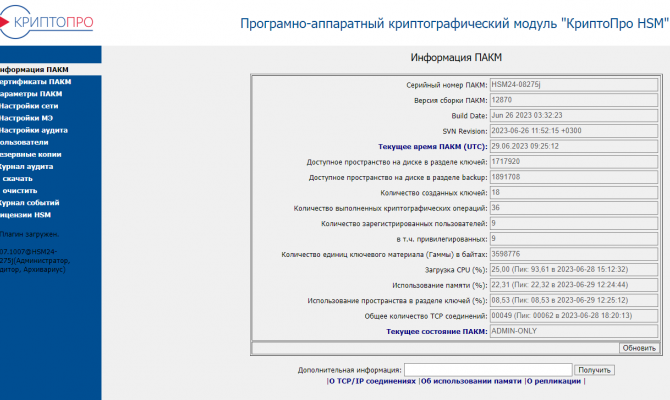The width and height of the screenshot is (670, 400).
Task: Click the SVN Revision label
Action: click(465, 131)
